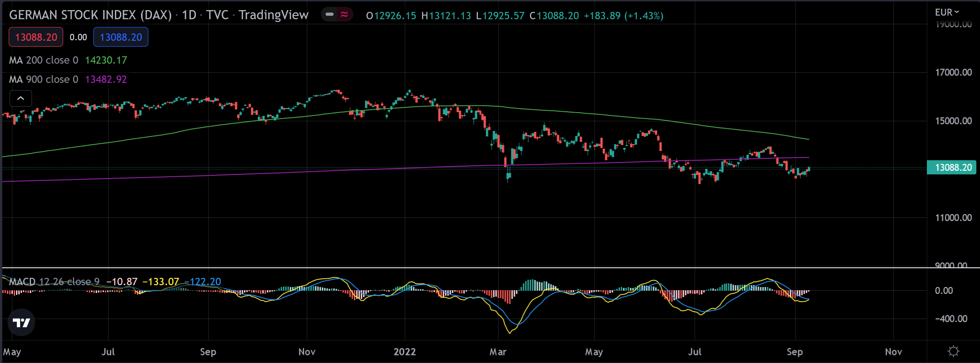Viewport: 980px width, 363px height.
Task: Select the MACD 12 26 close 9 label
Action: pyautogui.click(x=54, y=282)
